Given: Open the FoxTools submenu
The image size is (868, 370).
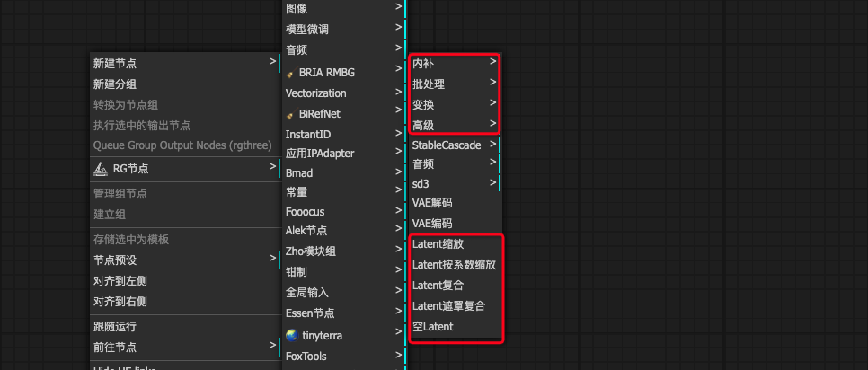Looking at the screenshot, I should click(x=344, y=357).
